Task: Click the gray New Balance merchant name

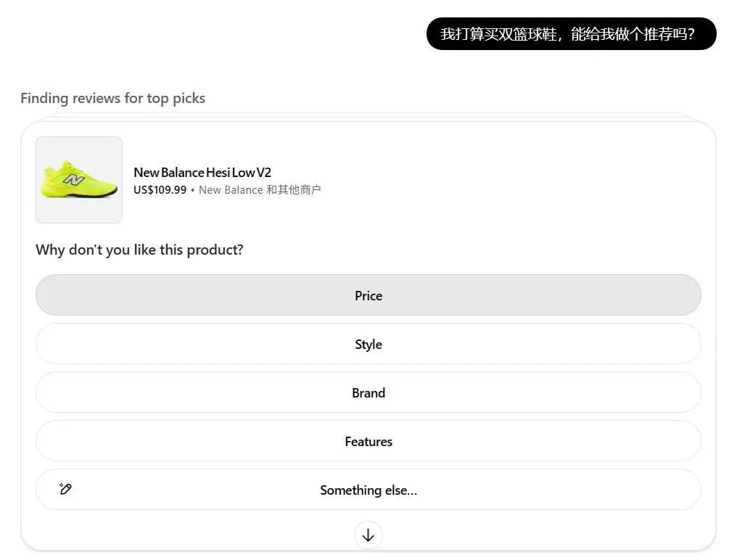Action: 231,190
